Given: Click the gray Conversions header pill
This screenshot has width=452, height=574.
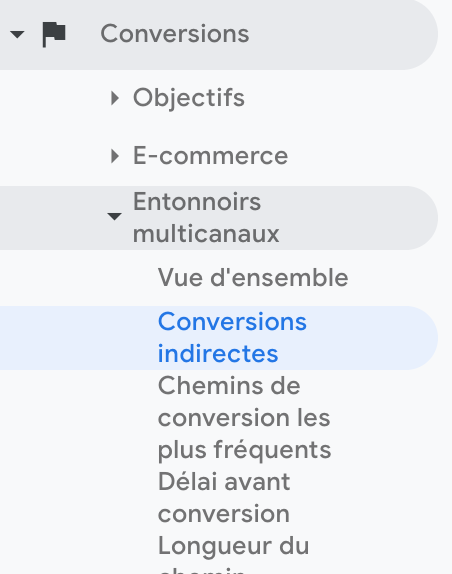Looking at the screenshot, I should [x=219, y=35].
